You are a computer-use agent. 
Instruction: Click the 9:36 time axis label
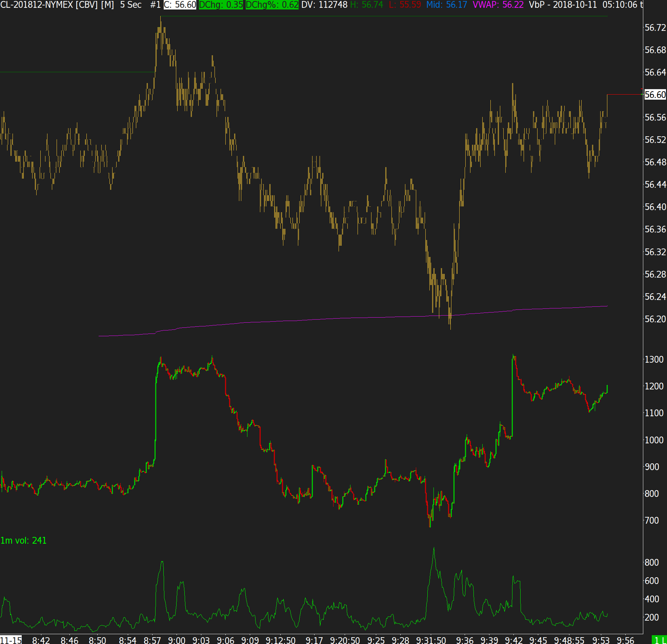point(465,640)
